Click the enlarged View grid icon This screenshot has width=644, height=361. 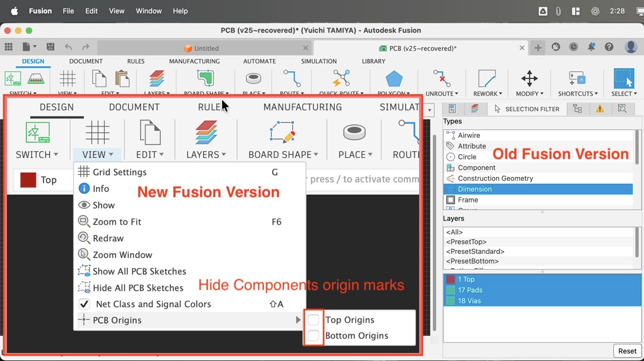[97, 132]
